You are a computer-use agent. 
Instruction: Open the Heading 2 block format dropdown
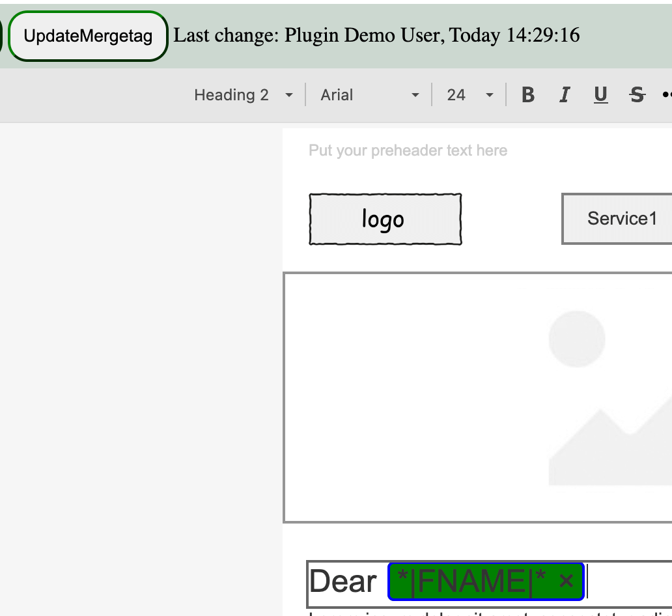pos(243,95)
